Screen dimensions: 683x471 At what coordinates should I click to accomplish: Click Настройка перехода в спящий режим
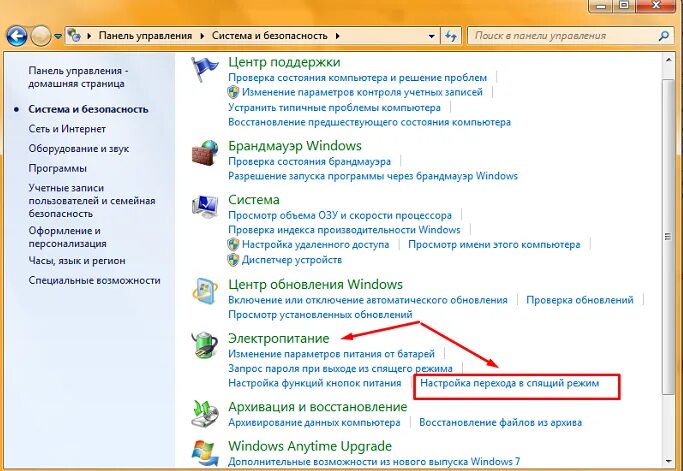[x=510, y=383]
